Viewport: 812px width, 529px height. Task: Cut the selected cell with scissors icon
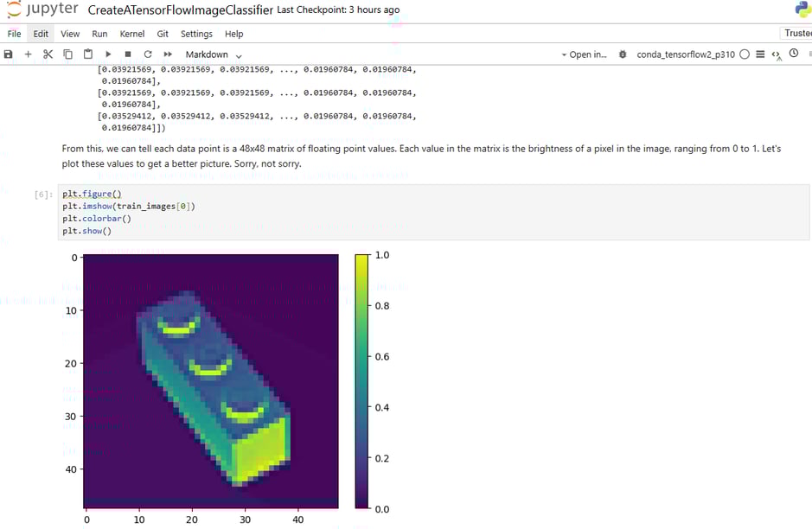(x=48, y=54)
